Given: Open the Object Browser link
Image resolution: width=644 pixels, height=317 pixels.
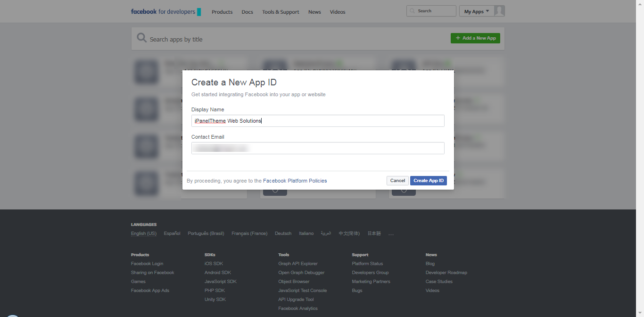Looking at the screenshot, I should (x=294, y=282).
